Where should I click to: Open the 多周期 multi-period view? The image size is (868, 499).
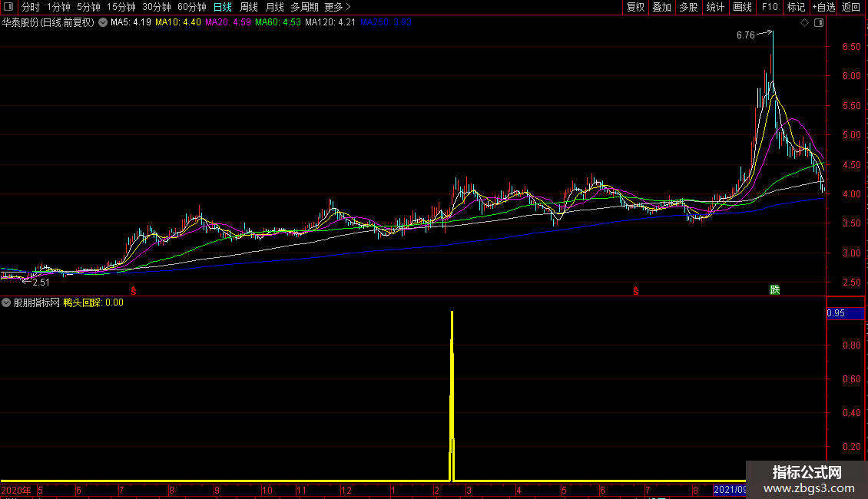304,7
